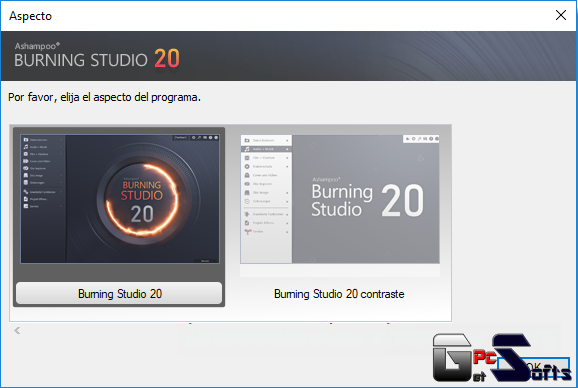Click the music note icon in dark preview
Viewport: 578px width, 388px height.
click(26, 147)
